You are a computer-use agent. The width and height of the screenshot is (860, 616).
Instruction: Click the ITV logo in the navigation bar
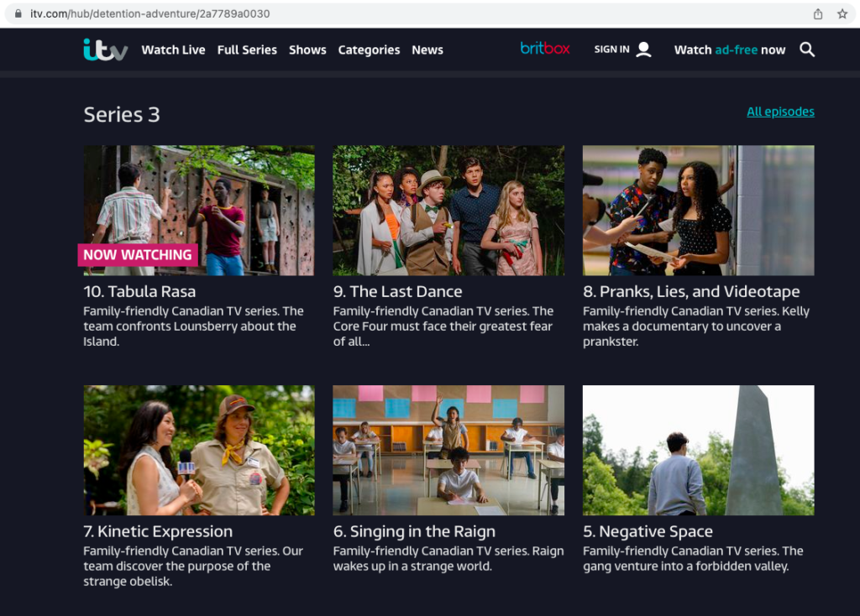point(105,50)
